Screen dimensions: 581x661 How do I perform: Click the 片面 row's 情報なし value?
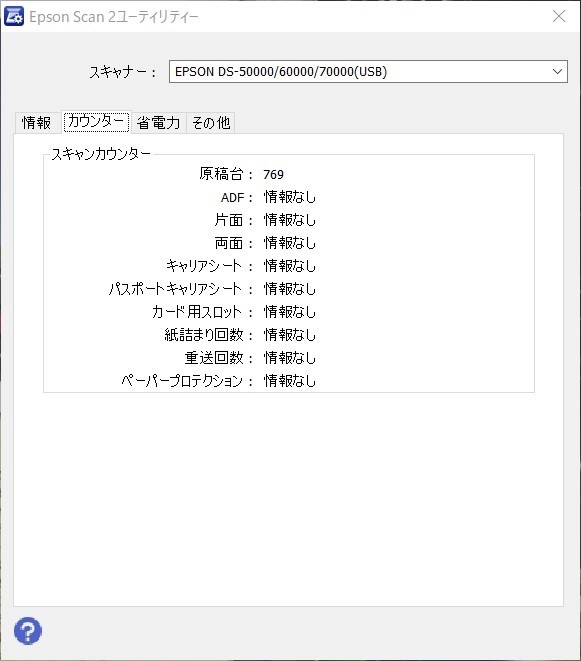tap(290, 220)
